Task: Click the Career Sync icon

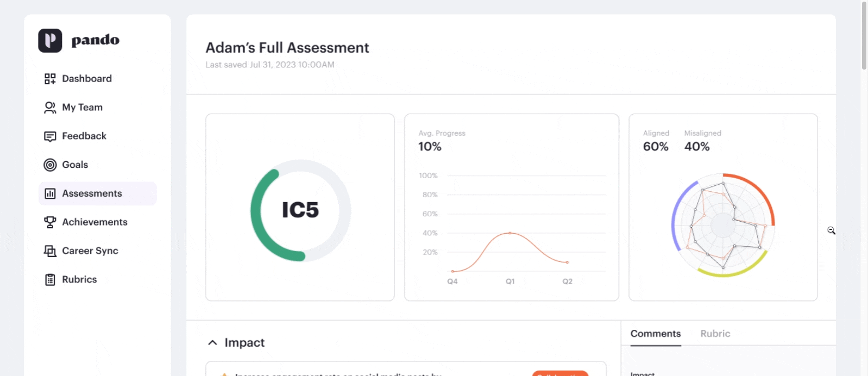Action: [50, 251]
